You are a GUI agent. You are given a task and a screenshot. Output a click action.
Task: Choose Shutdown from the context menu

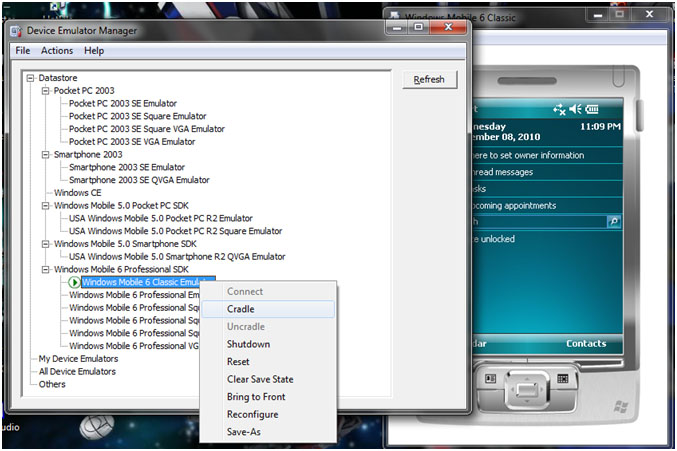tap(268, 344)
